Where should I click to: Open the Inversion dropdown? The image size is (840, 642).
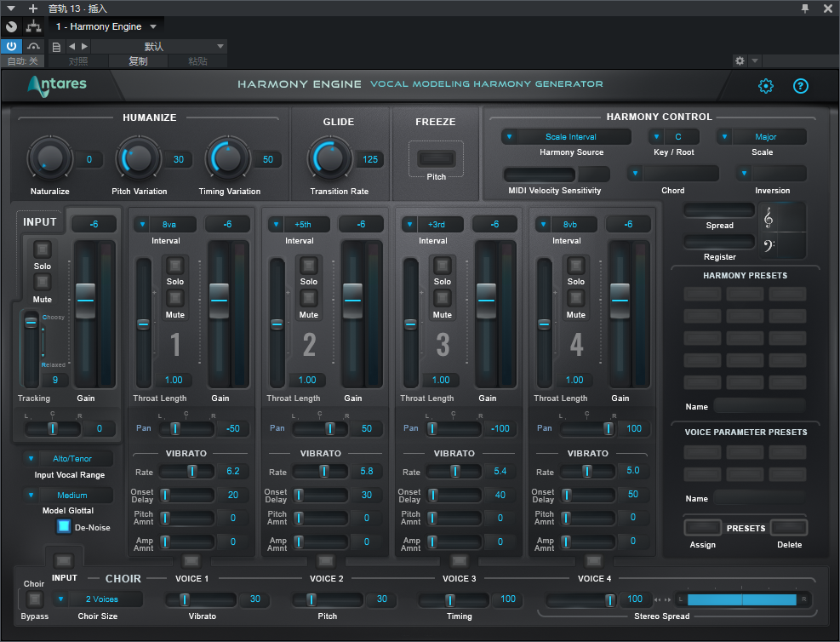(771, 174)
